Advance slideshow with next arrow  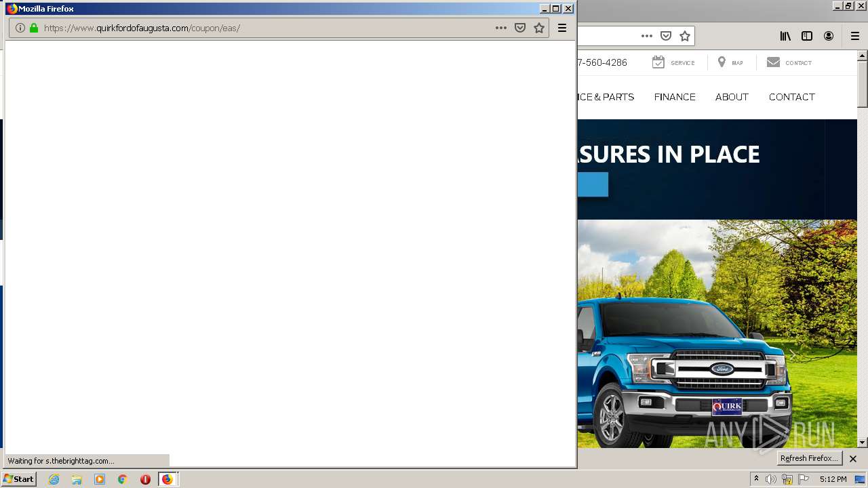(x=793, y=354)
